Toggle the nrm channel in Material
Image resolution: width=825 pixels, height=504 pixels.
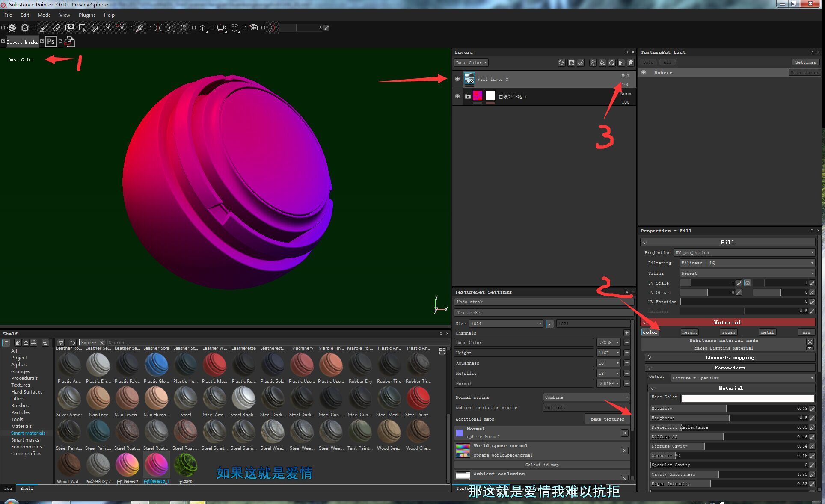point(807,332)
